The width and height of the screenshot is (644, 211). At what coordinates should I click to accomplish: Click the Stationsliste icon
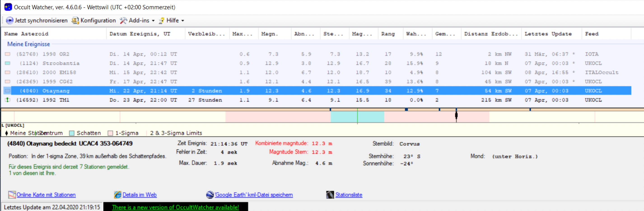click(x=330, y=195)
